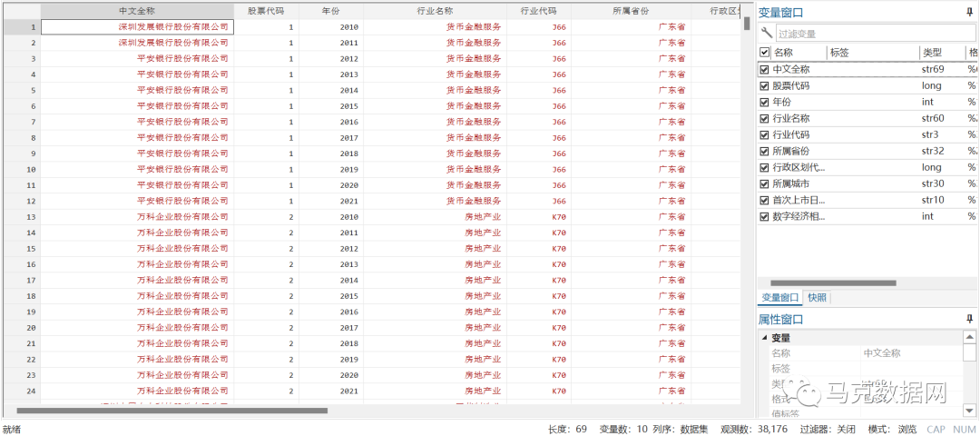Select stock code 2 cell in row 18
980x436 pixels.
pos(266,295)
